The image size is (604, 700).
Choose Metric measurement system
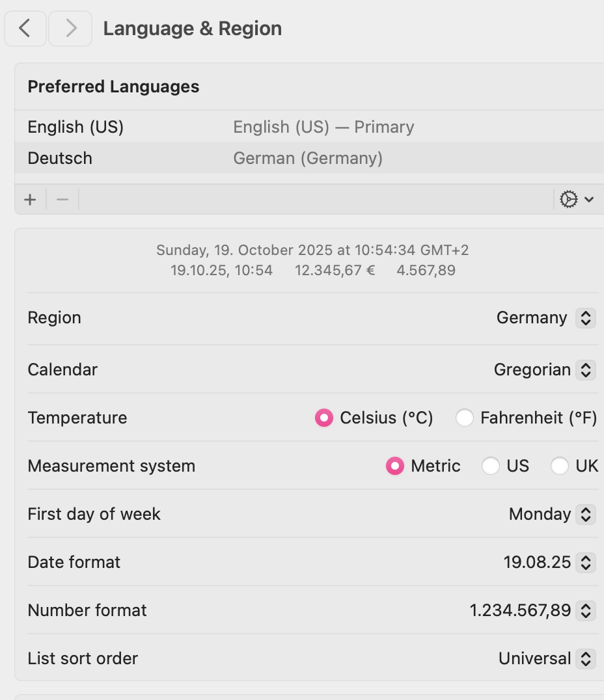pos(395,466)
